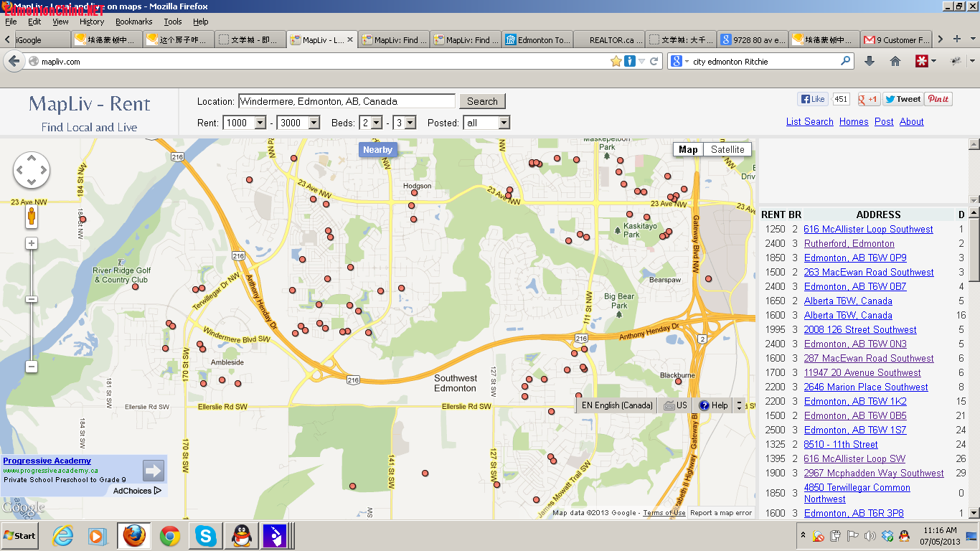Open 616 McAllister Loop Southwest listing
Viewport: 980px width, 551px height.
pos(868,229)
